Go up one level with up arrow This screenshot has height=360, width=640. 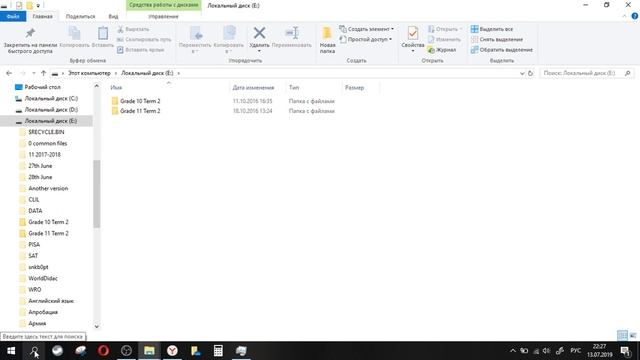point(43,73)
